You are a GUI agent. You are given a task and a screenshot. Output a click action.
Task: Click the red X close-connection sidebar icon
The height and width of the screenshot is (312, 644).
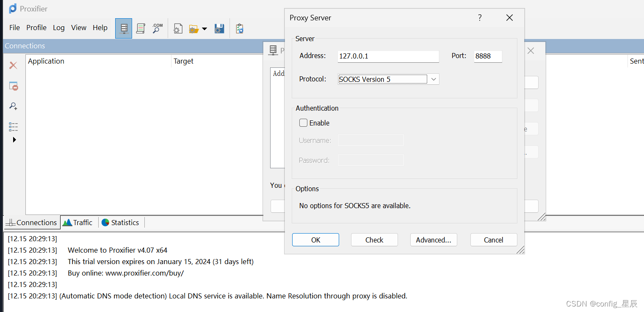point(13,65)
